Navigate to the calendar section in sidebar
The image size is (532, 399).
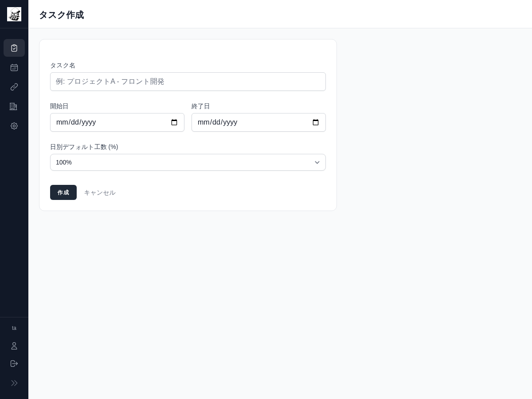pos(14,67)
